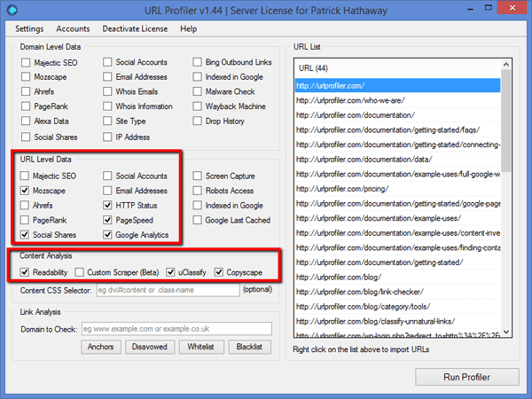
Task: Click the Disavowed button
Action: 150,347
